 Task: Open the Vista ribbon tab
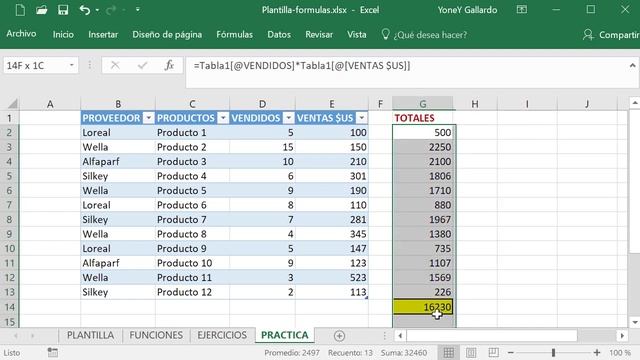tap(356, 35)
